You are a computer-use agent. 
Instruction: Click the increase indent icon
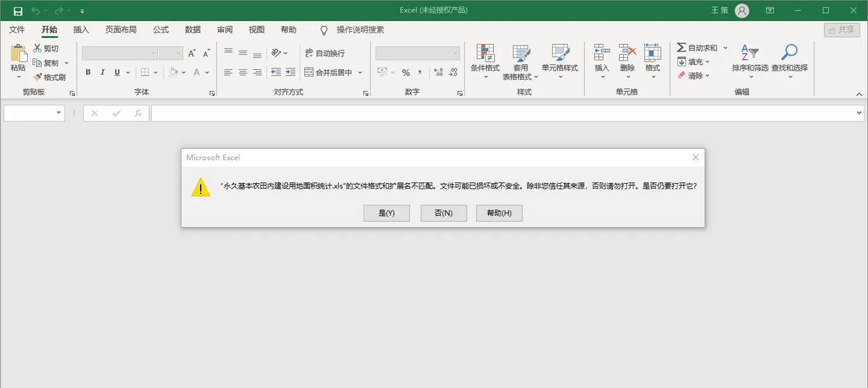pyautogui.click(x=290, y=73)
